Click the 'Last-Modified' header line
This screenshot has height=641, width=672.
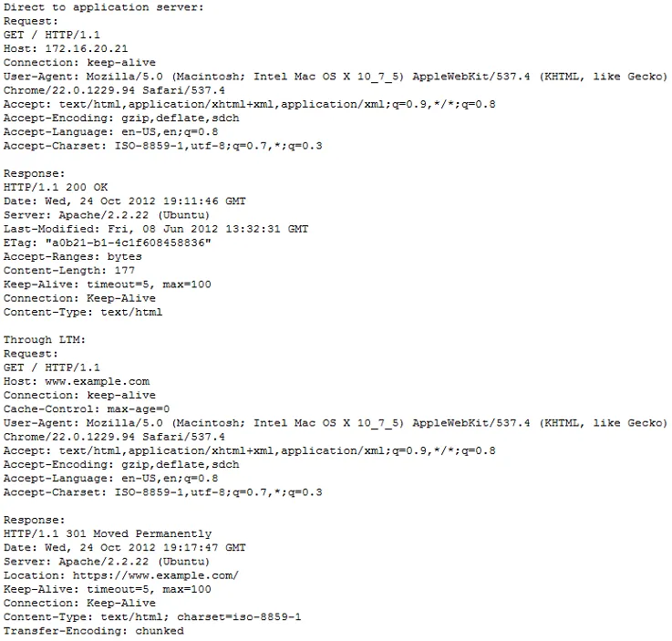pos(156,229)
